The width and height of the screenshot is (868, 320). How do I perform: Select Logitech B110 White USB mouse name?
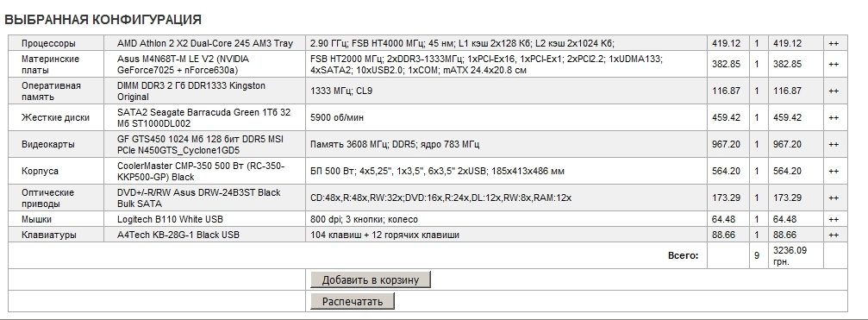click(x=170, y=219)
